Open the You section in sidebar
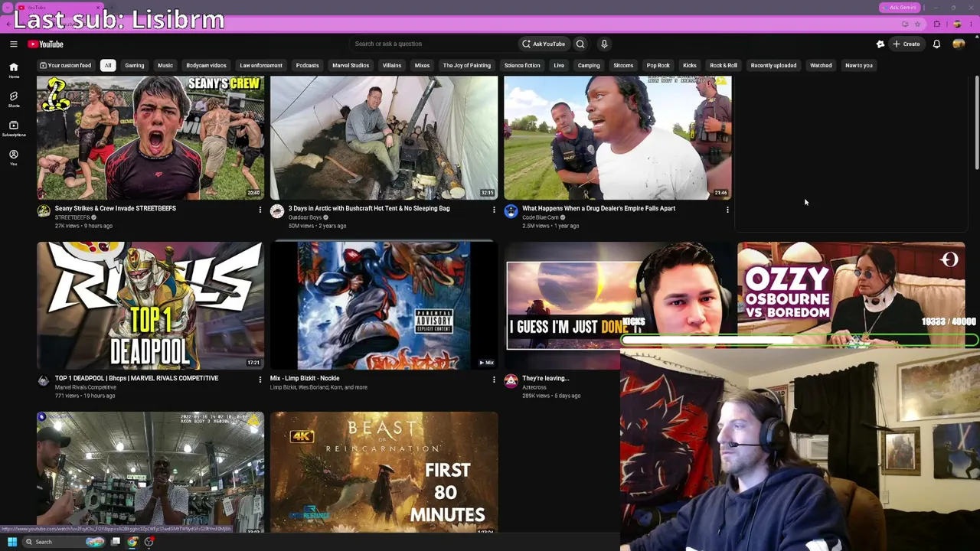The image size is (980, 551). point(13,157)
